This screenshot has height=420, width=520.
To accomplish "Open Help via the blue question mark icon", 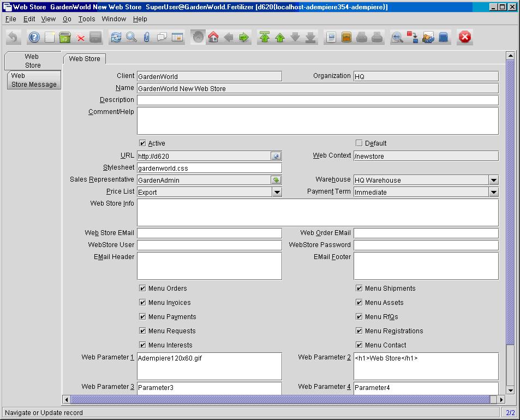I will pos(34,37).
